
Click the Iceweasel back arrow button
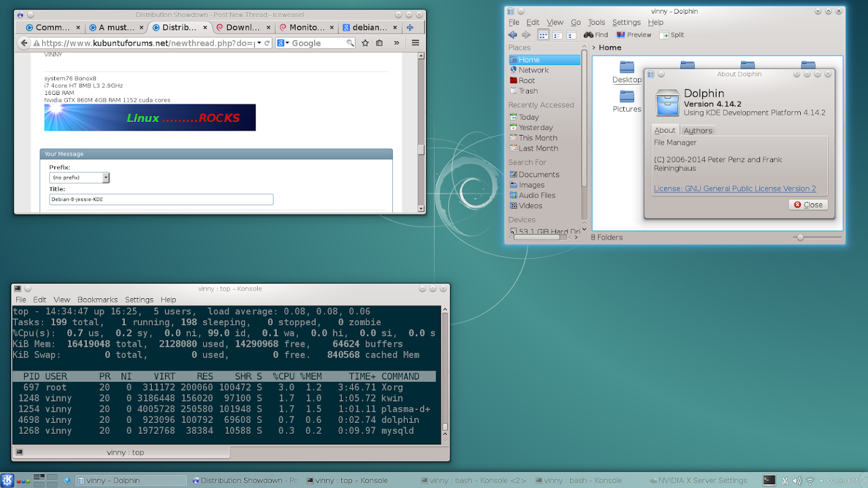pos(24,43)
